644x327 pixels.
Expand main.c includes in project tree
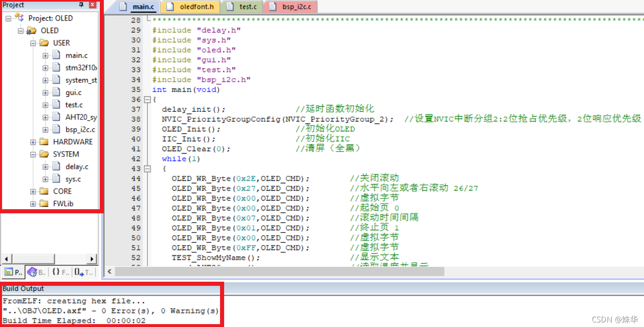pyautogui.click(x=45, y=56)
